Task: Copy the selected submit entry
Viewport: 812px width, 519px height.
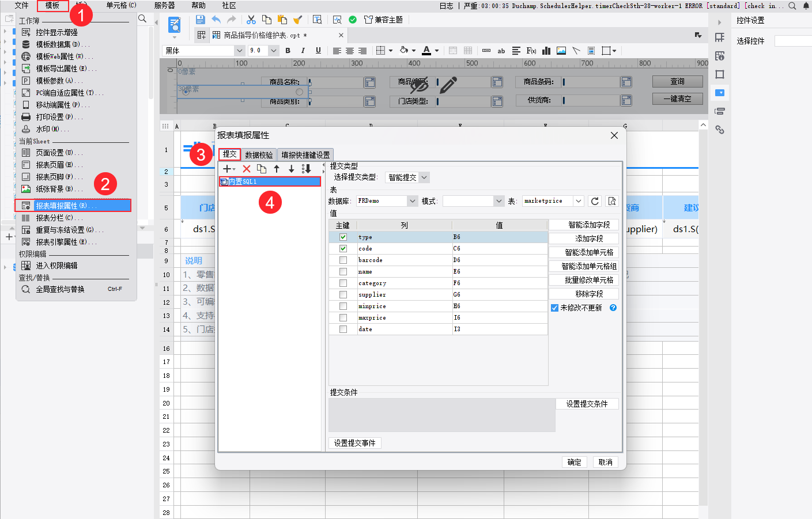Action: click(x=262, y=169)
